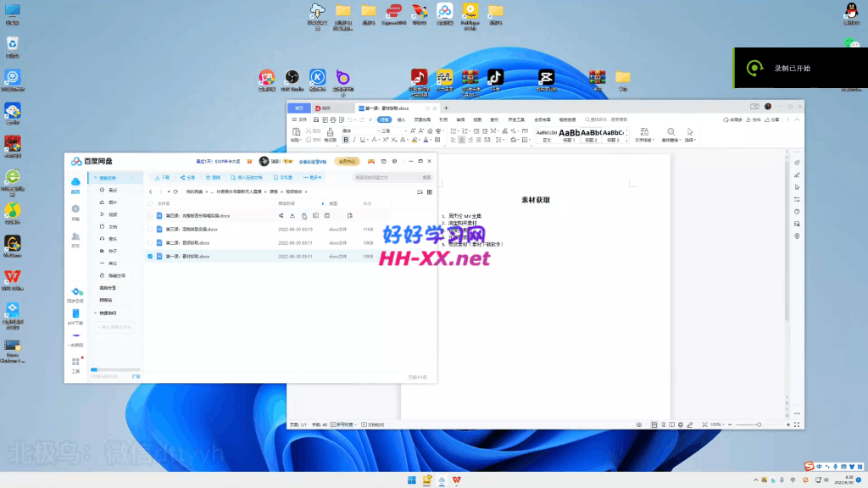
Task: Open the APP下载 sidebar icon
Action: coord(75,317)
